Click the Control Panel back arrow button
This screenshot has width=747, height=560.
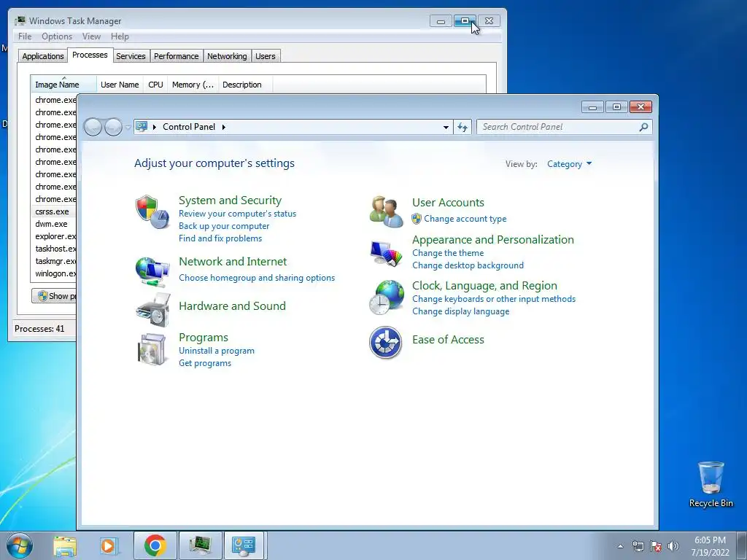coord(93,127)
